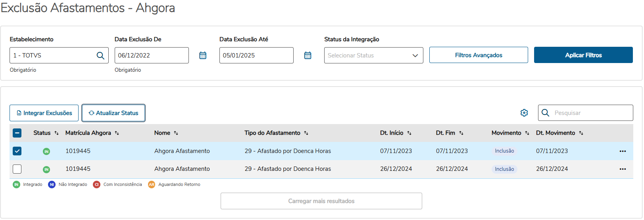
Task: Click Integrar Exclusões button
Action: pyautogui.click(x=44, y=113)
